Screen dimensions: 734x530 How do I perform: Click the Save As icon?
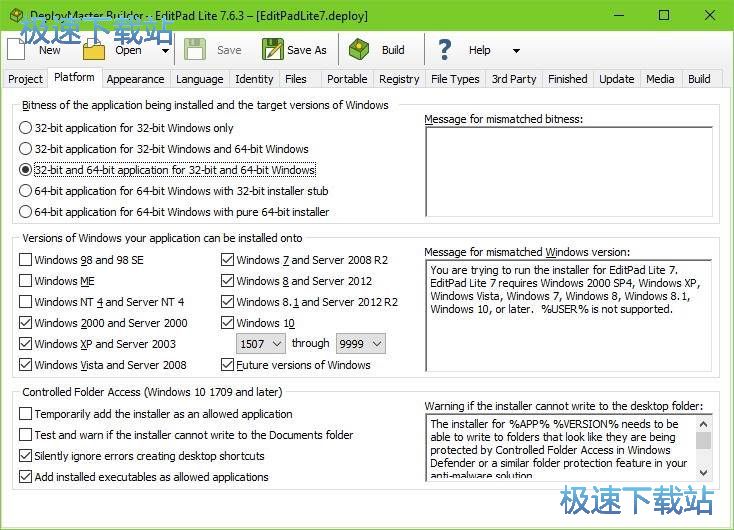[272, 49]
